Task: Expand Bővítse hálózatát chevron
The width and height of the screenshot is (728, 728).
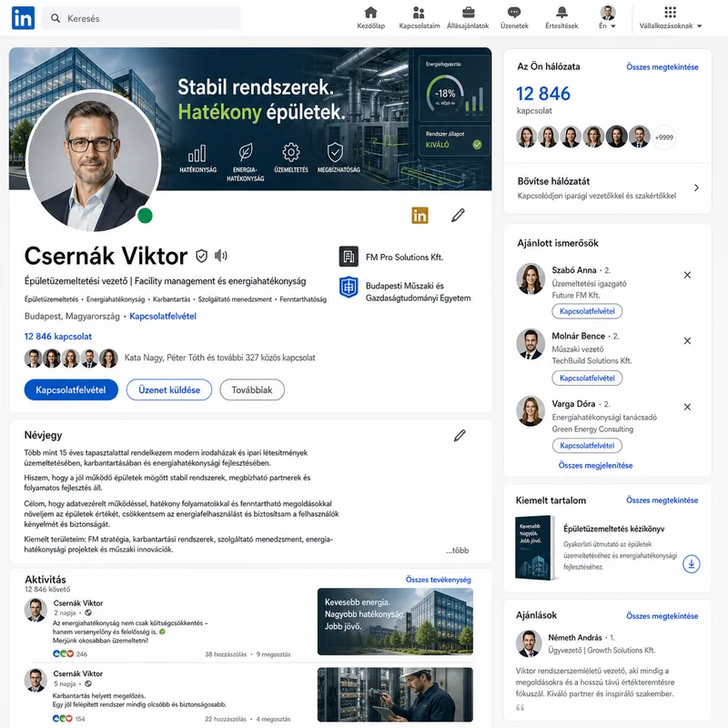Action: [696, 187]
